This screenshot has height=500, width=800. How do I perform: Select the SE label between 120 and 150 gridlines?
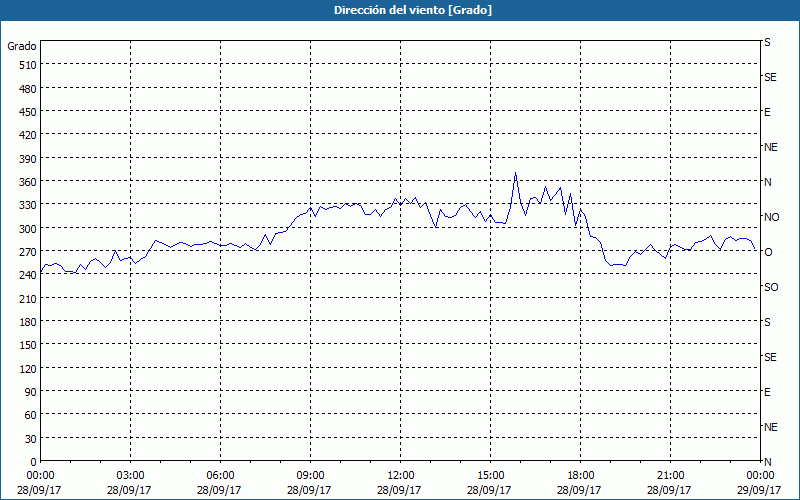[x=770, y=357]
